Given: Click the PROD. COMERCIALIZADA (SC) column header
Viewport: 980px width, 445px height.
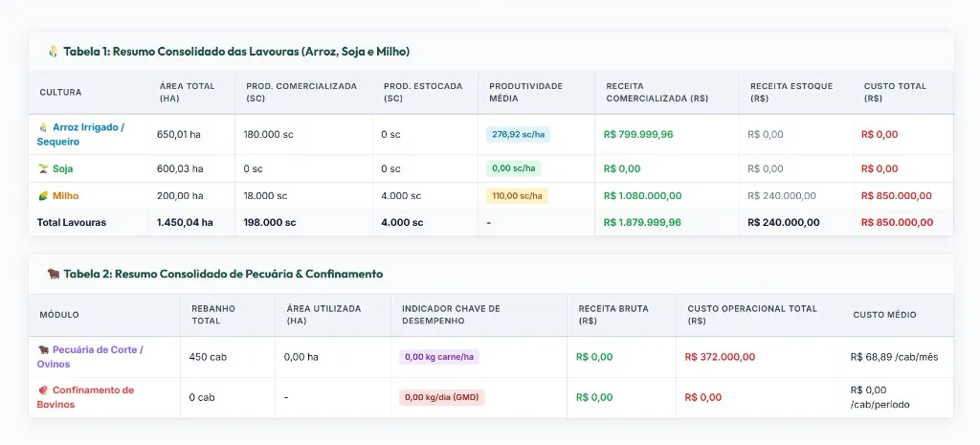Looking at the screenshot, I should (x=301, y=93).
